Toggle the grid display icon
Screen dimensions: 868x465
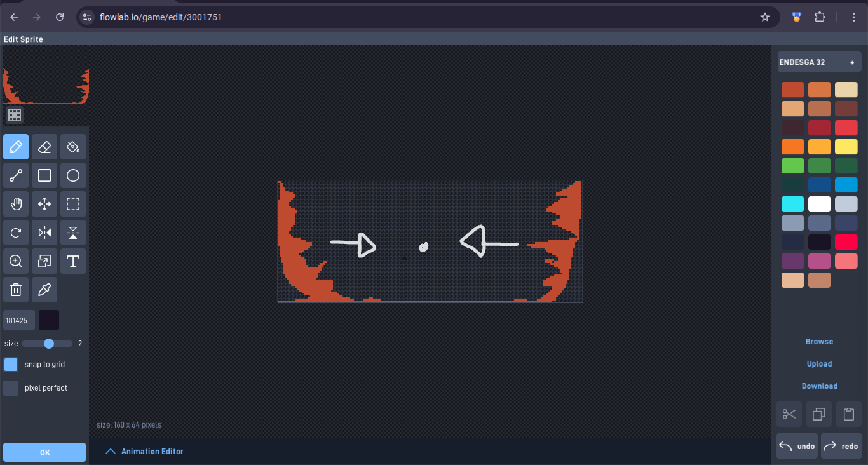point(15,115)
